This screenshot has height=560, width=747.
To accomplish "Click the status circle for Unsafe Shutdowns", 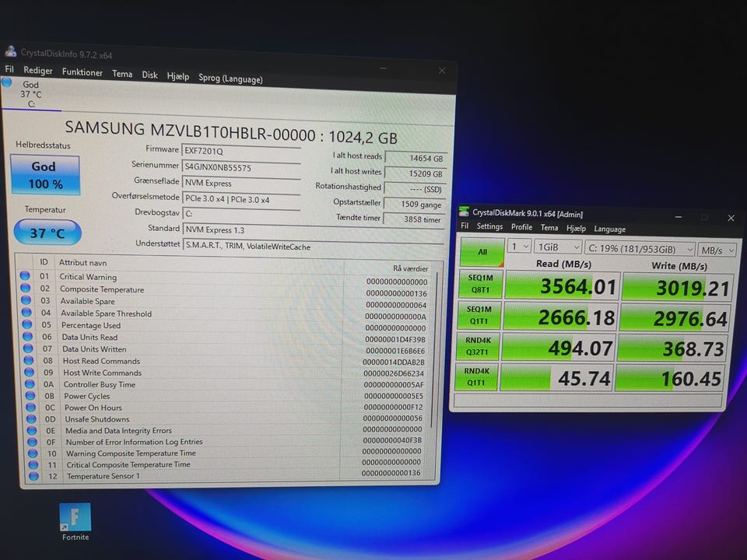I will [31, 418].
